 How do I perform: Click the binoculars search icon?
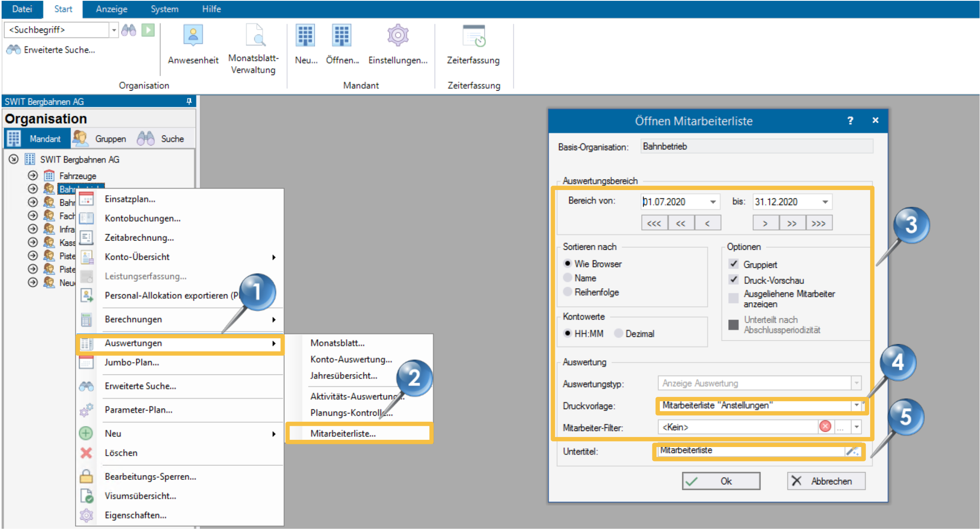click(x=129, y=30)
